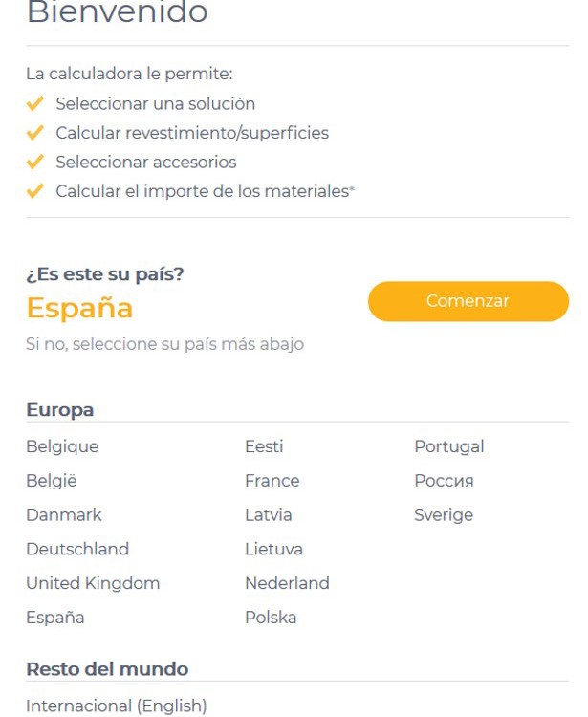Viewport: 588px width, 717px height.
Task: Select Nederland country link
Action: pos(287,583)
